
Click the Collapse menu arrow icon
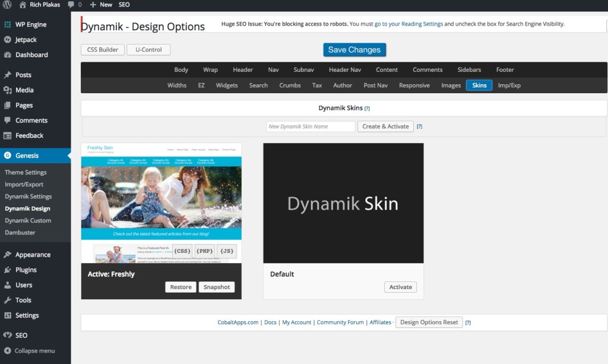[x=7, y=350]
